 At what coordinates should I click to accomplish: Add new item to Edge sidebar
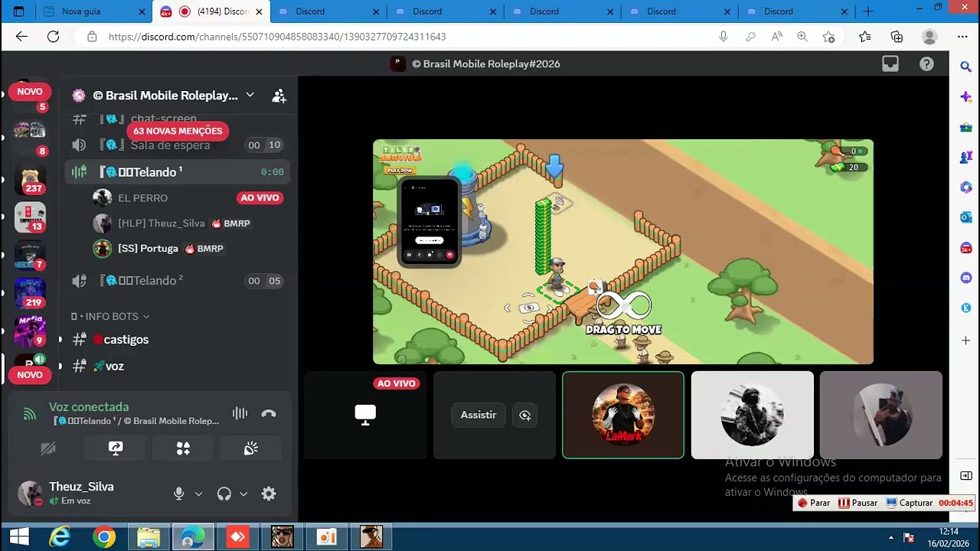point(965,341)
